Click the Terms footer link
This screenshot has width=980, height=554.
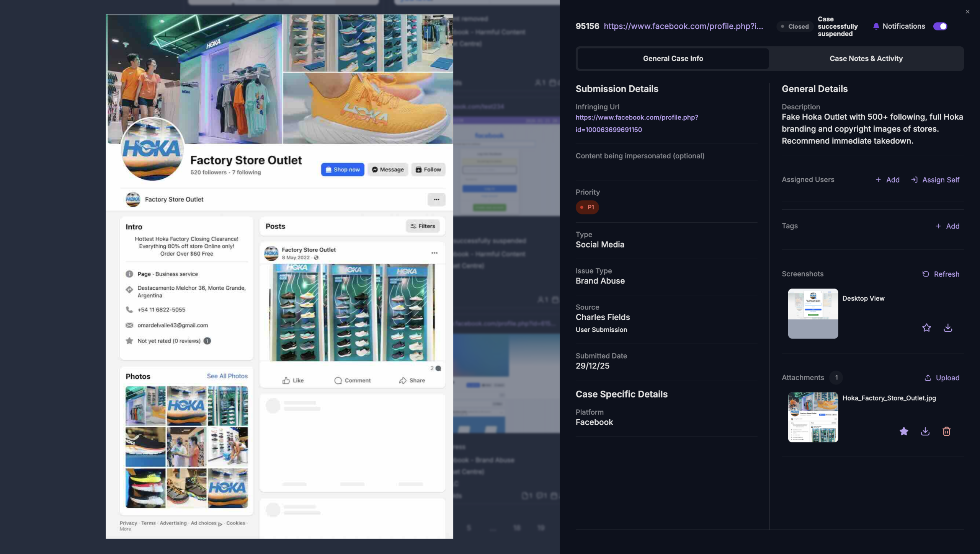[148, 523]
